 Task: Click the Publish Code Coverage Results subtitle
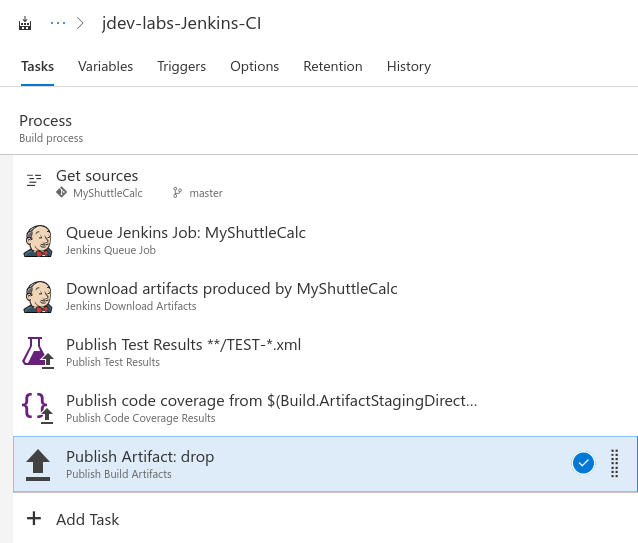(140, 418)
